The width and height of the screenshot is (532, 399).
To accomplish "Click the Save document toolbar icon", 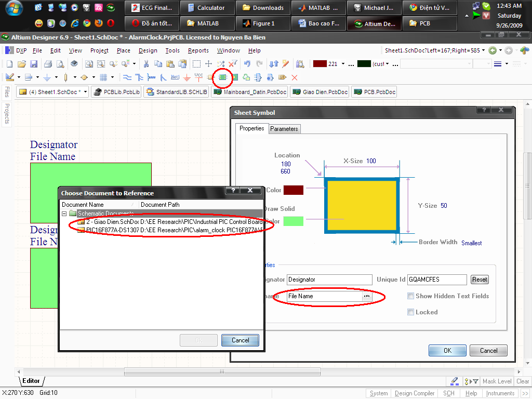I will point(34,64).
